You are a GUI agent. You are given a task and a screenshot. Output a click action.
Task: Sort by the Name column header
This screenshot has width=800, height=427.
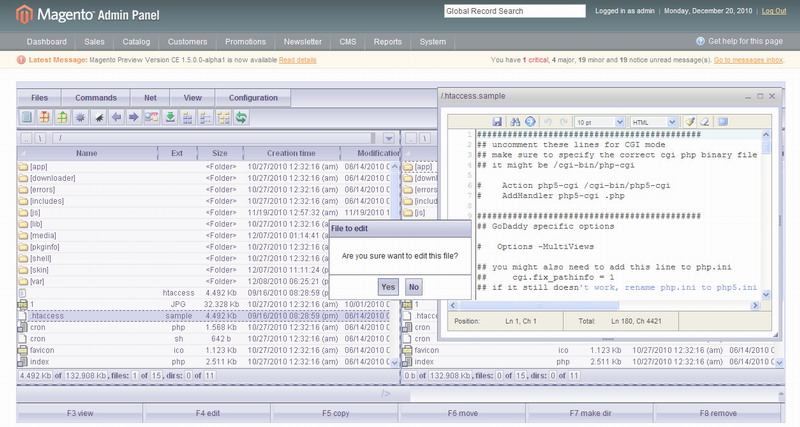pyautogui.click(x=87, y=153)
